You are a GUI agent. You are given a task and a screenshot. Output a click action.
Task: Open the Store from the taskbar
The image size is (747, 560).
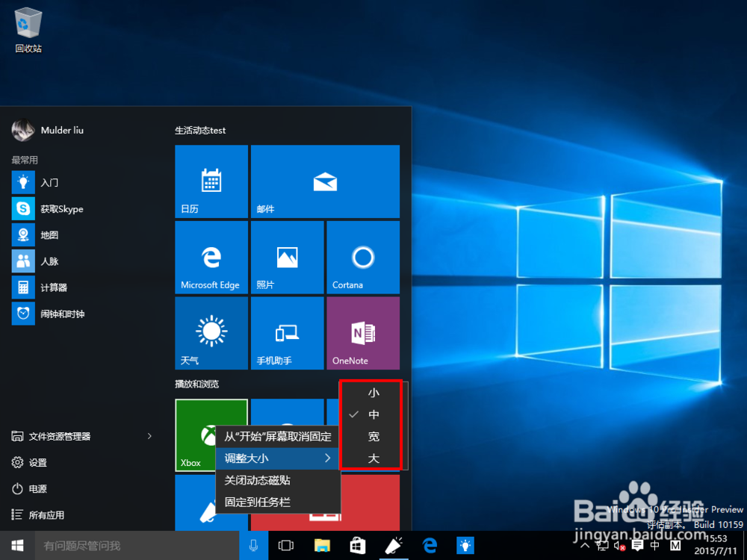tap(358, 545)
